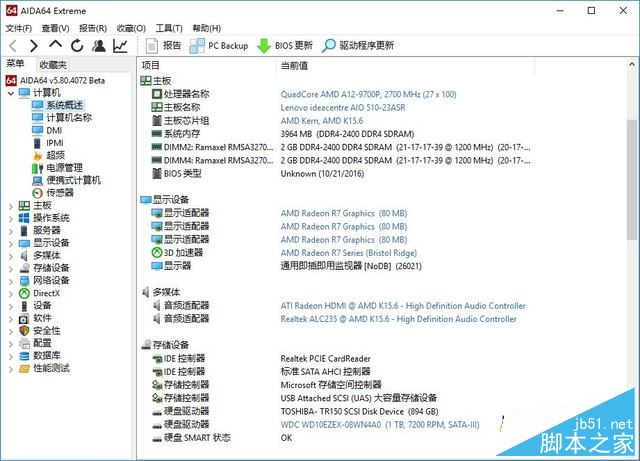The width and height of the screenshot is (640, 461).
Task: Click the vertical scrollbar thumb
Action: pos(632,180)
